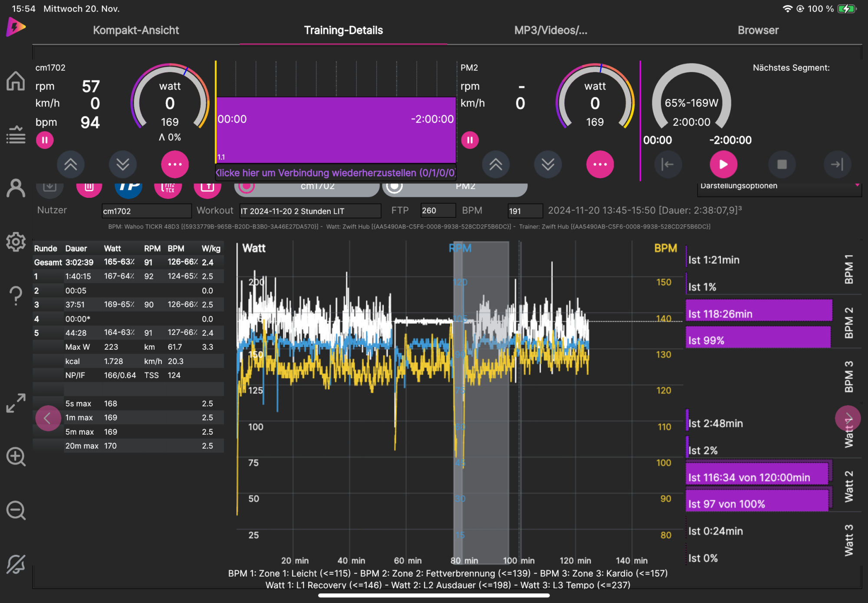868x603 pixels.
Task: Edit the FTP value field
Action: pos(438,210)
